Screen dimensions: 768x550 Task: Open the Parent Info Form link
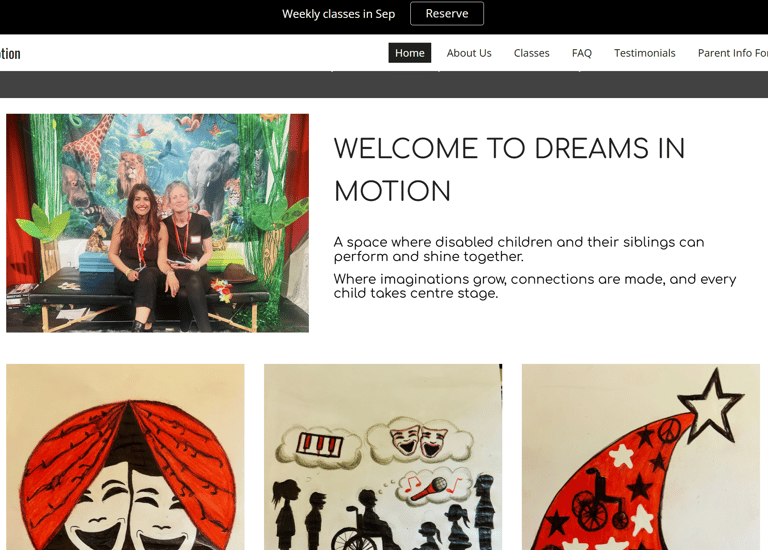tap(733, 53)
